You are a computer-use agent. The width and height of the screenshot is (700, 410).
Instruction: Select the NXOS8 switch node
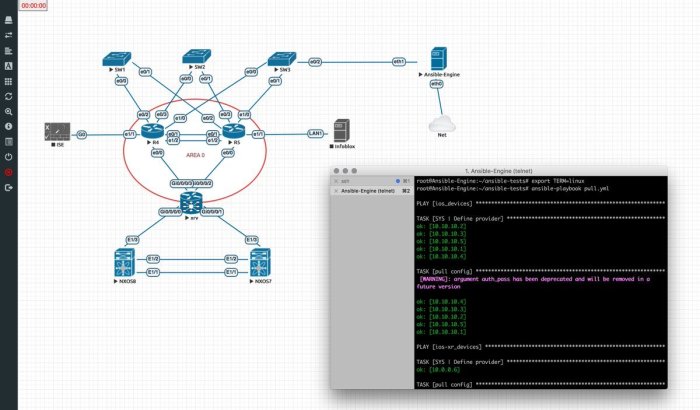coord(125,264)
